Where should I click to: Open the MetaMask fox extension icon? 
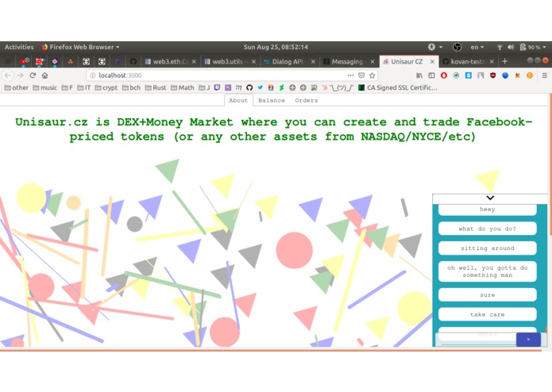pos(518,75)
